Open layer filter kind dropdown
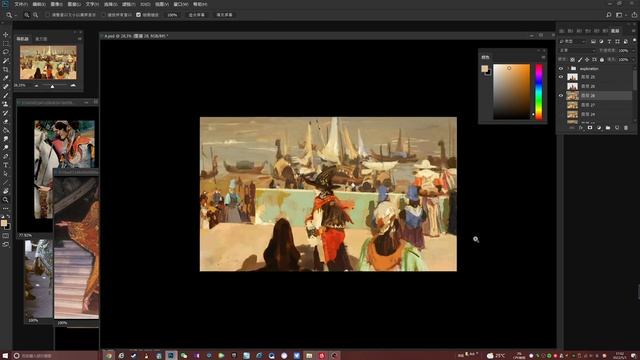Image resolution: width=640 pixels, height=360 pixels. 573,41
